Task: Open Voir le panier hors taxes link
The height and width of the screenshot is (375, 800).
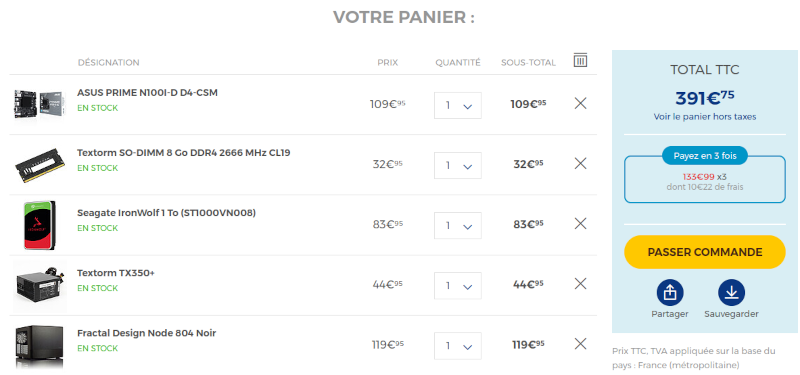Action: coord(705,117)
